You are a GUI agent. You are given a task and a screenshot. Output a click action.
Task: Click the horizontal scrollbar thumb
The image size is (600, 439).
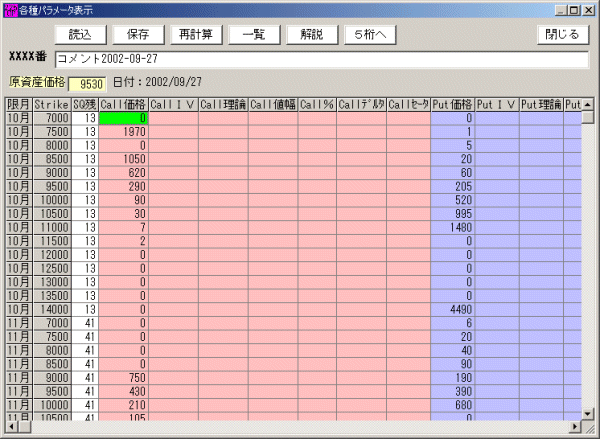click(24, 427)
